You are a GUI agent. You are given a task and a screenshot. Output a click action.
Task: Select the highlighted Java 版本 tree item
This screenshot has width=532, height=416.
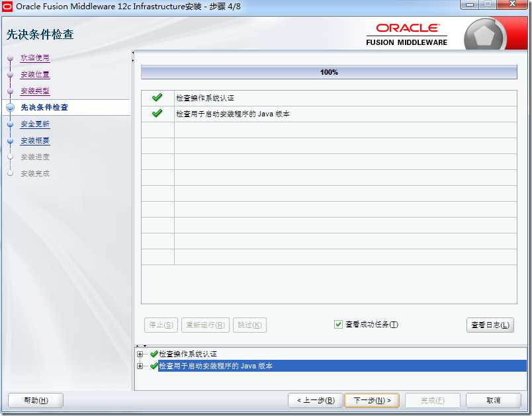coord(342,366)
